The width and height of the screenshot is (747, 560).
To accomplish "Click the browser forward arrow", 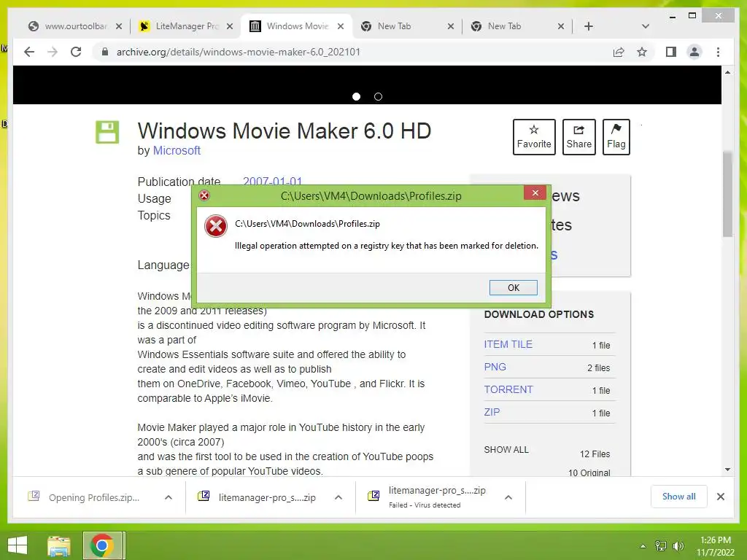I will pyautogui.click(x=53, y=52).
